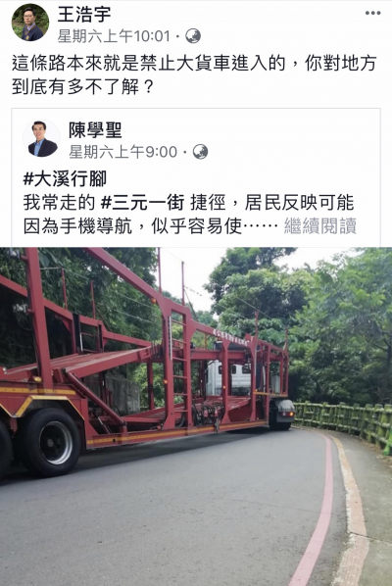This screenshot has height=586, width=392.
Task: Open the 王浩宇 profile name link
Action: pyautogui.click(x=84, y=15)
